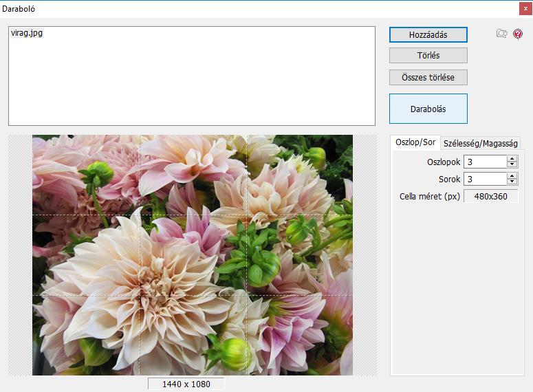Click the 1440 x 1080 image size label
533x392 pixels.
(186, 384)
